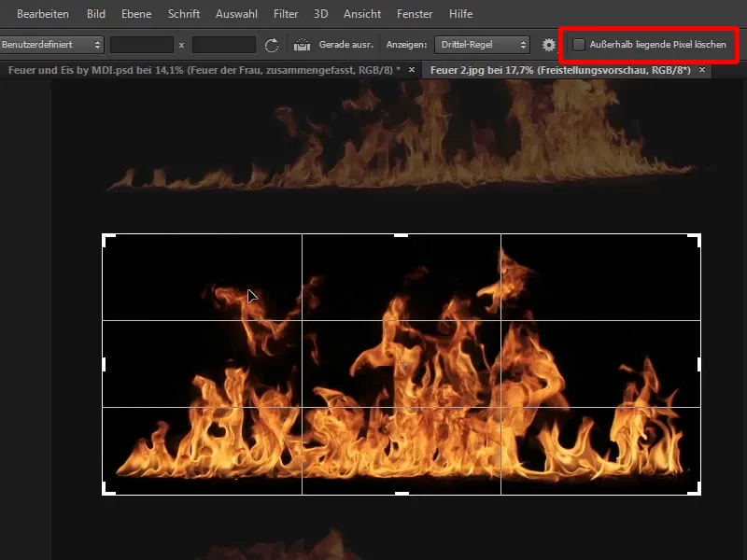This screenshot has width=747, height=560.
Task: Open the Fenster menu
Action: coord(415,14)
